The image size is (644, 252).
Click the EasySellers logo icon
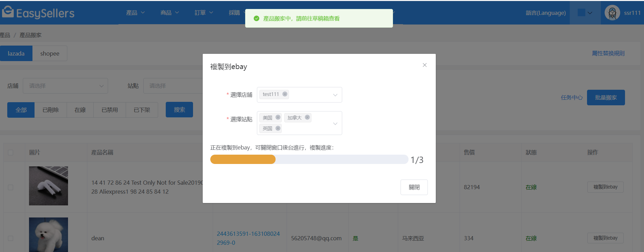[x=8, y=11]
